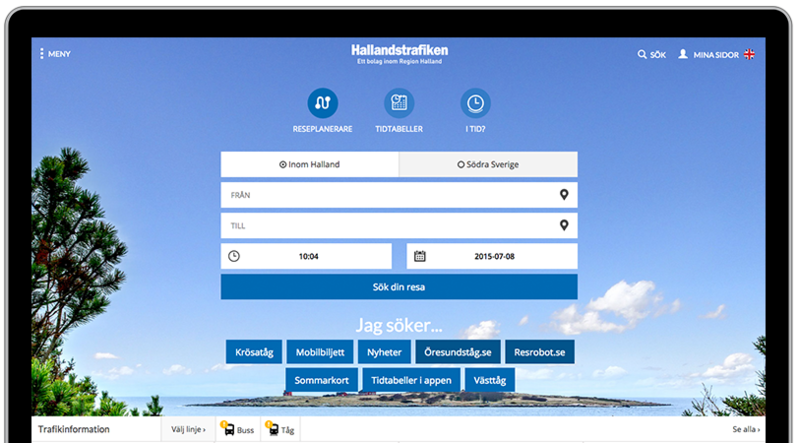Click the Resrobot.se shortcut button
The width and height of the screenshot is (800, 443).
pyautogui.click(x=540, y=352)
